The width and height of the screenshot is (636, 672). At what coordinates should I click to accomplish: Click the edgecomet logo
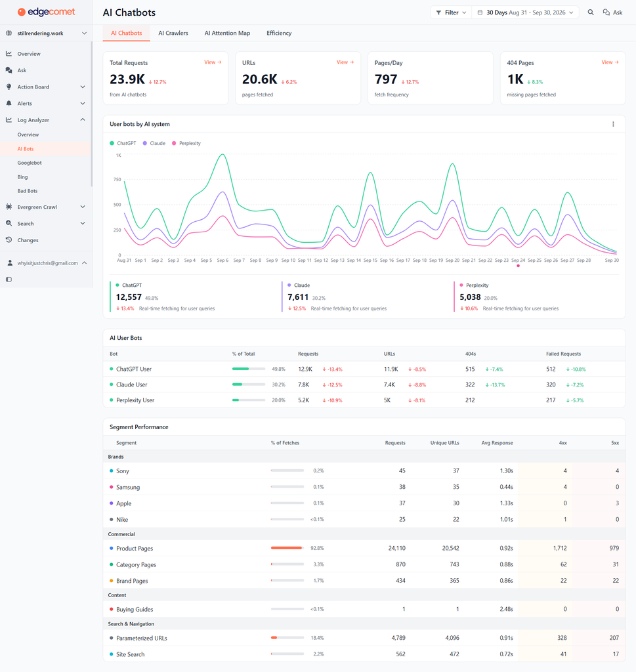point(47,12)
